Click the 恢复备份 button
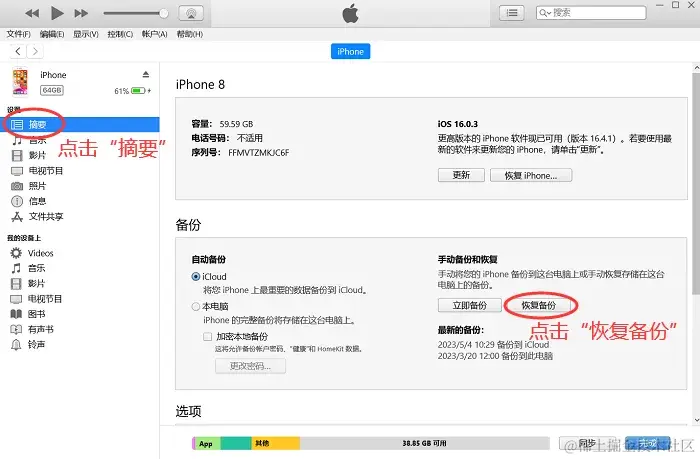Screen dimensions: 700x459 click(539, 305)
